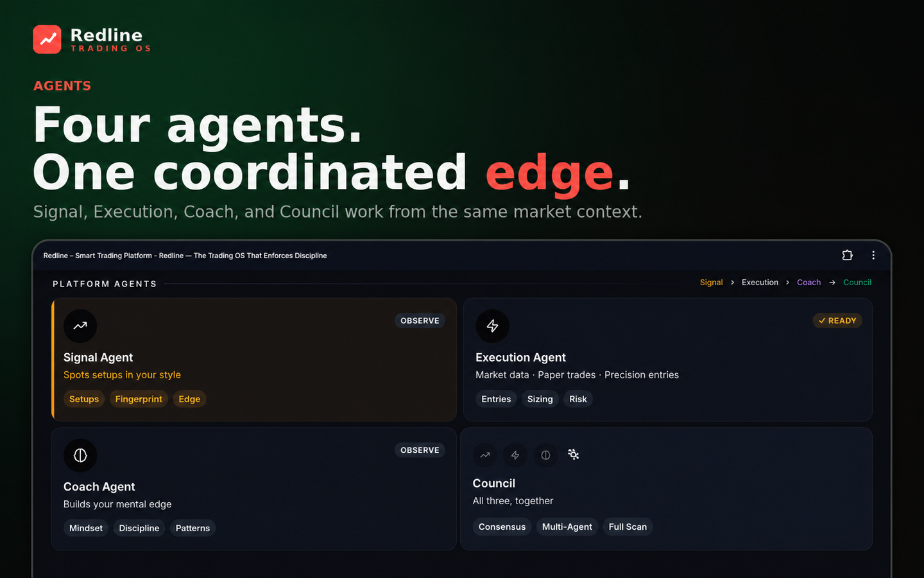Click the Patterns tag
Image resolution: width=924 pixels, height=578 pixels.
[193, 528]
